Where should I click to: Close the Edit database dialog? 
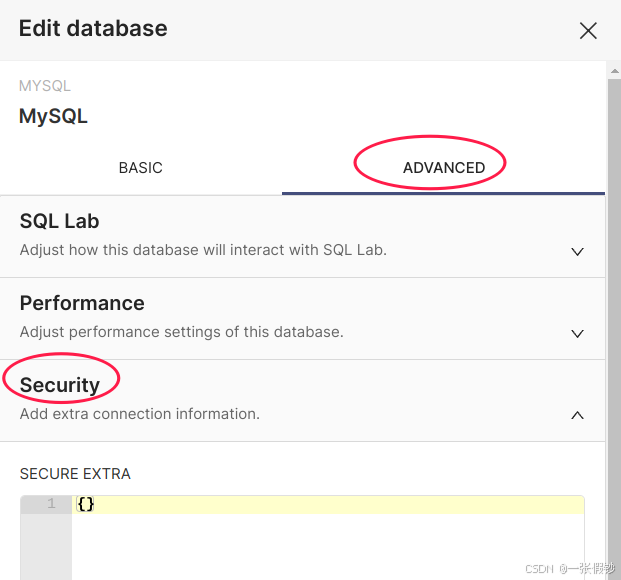coord(588,30)
